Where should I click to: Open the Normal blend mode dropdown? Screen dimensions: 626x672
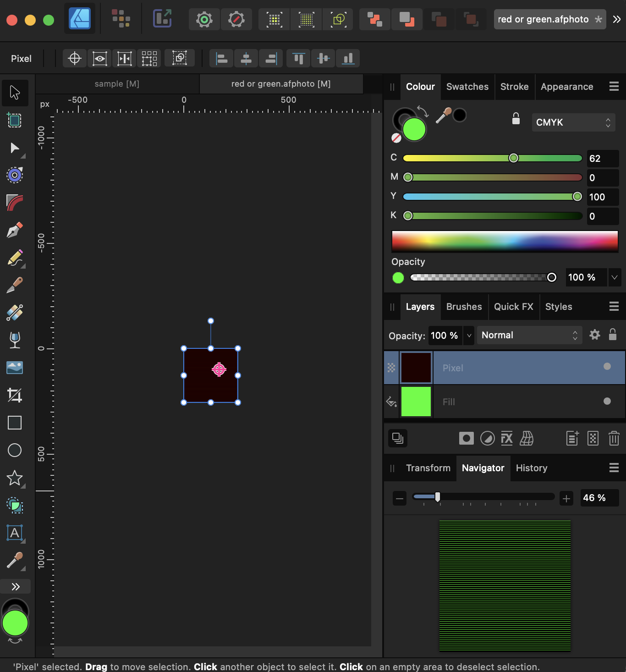pos(528,335)
